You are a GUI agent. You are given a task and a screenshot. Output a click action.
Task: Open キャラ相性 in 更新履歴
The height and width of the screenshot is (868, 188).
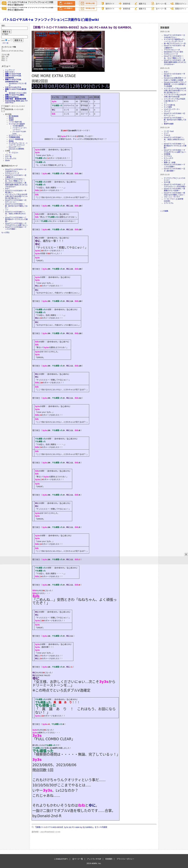click(x=168, y=107)
